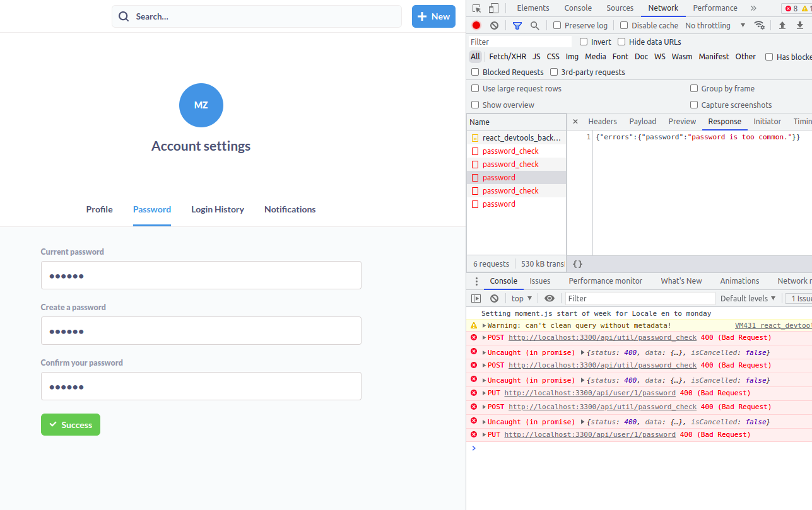The width and height of the screenshot is (812, 510).
Task: Open the eye icon to create live expression
Action: point(550,298)
